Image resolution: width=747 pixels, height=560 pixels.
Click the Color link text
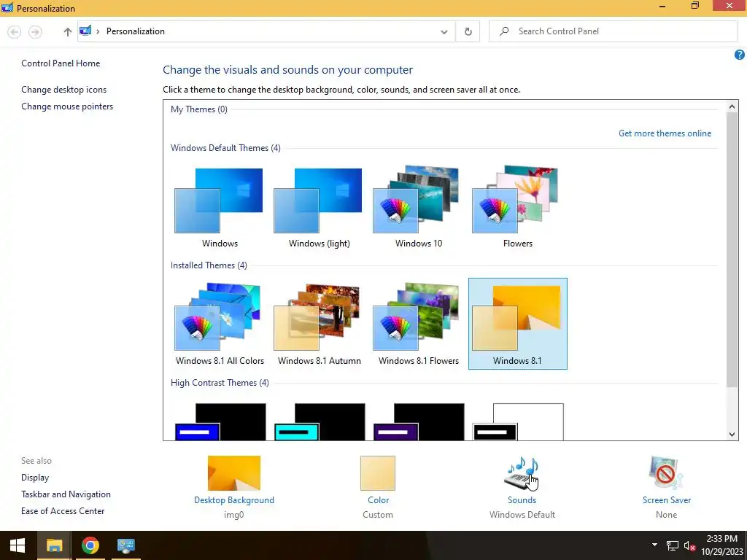click(x=379, y=500)
